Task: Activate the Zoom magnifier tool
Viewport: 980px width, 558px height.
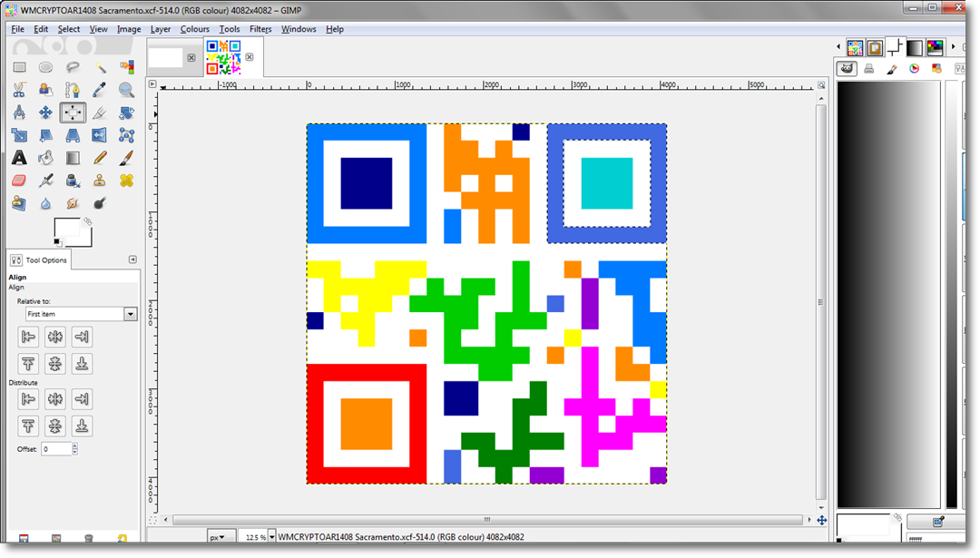Action: click(126, 90)
